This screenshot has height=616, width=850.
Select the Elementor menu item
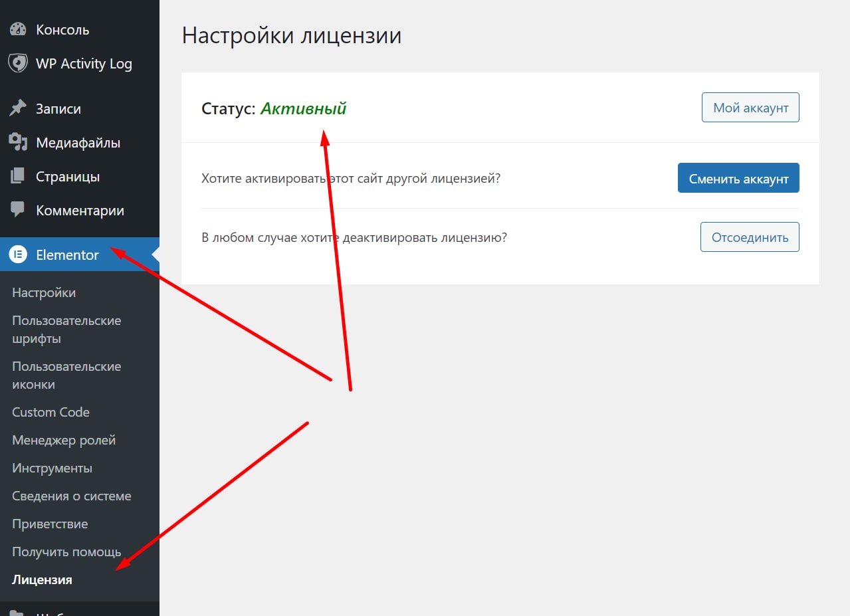click(x=80, y=255)
